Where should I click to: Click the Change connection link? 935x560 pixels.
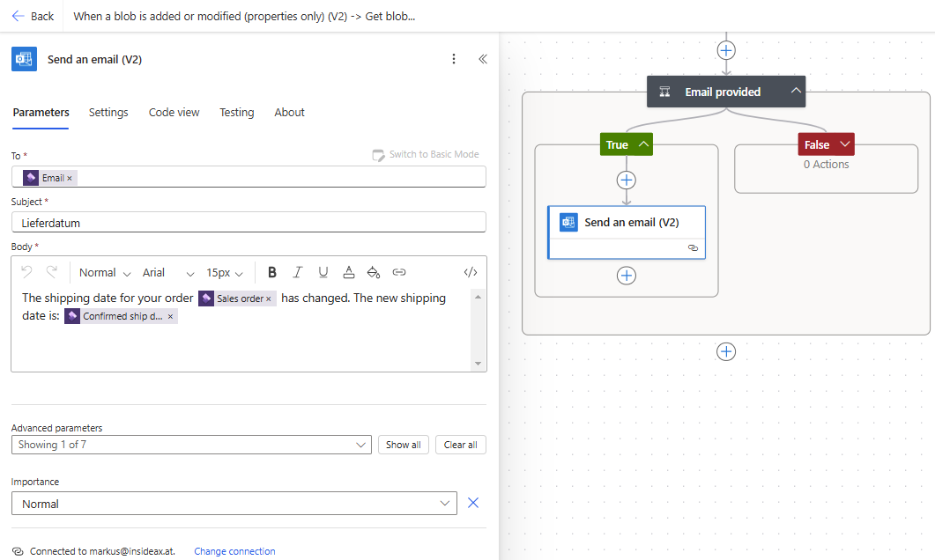tap(234, 551)
